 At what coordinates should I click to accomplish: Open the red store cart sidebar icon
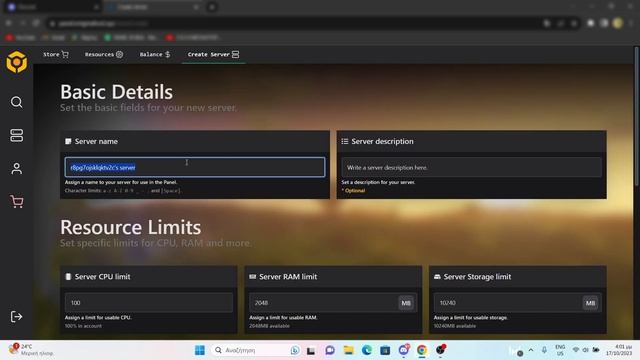pyautogui.click(x=17, y=202)
